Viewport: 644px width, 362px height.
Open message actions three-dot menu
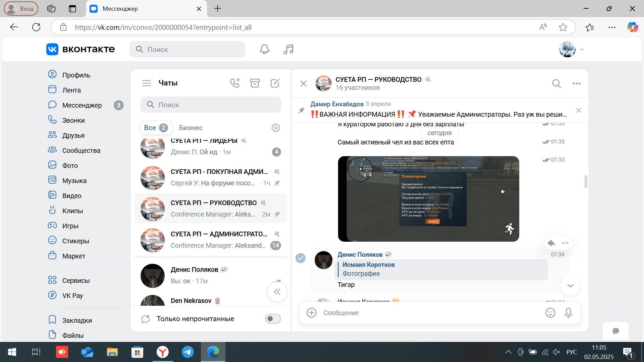click(565, 243)
